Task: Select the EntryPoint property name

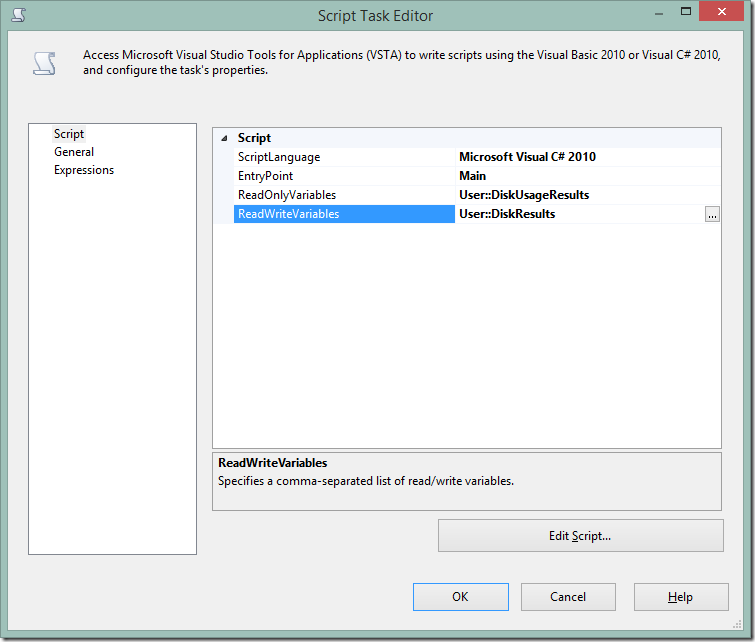Action: point(265,176)
